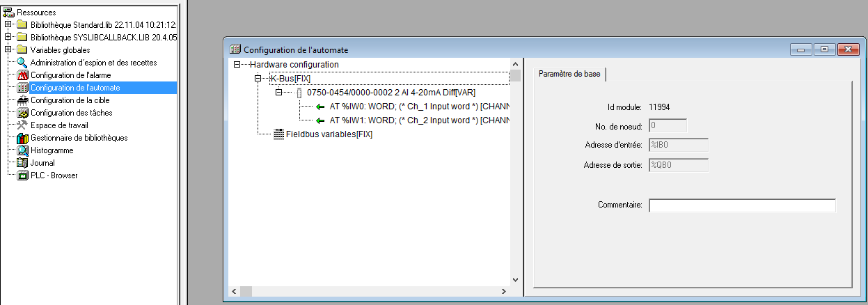Open Gestionnaire de bibliothèques icon

coord(22,138)
